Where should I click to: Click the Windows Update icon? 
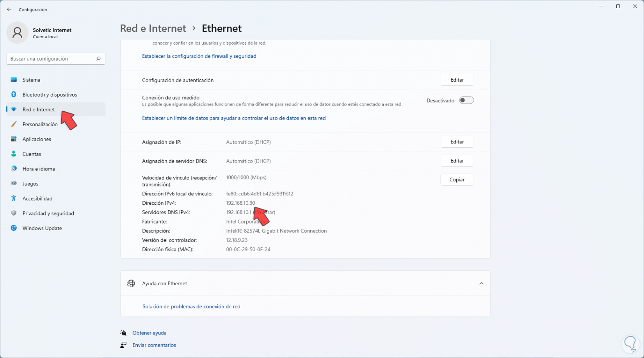pyautogui.click(x=14, y=228)
